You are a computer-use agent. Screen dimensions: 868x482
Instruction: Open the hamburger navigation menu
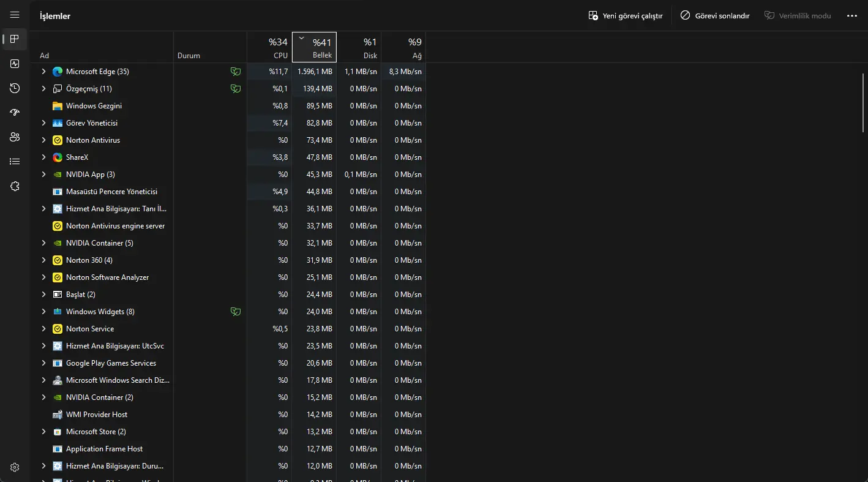[x=15, y=15]
